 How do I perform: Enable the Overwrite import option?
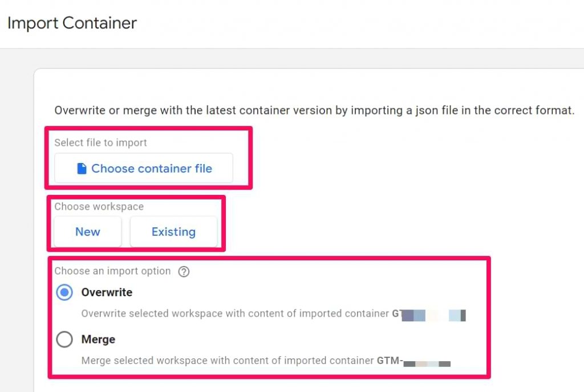click(x=64, y=292)
